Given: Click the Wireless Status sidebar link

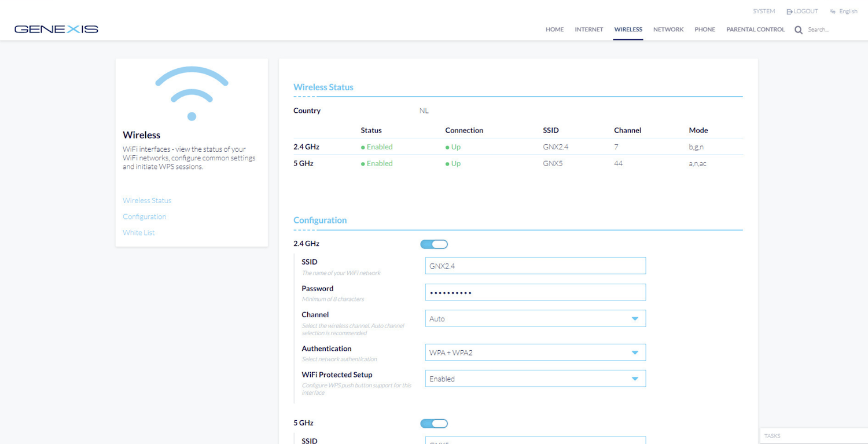Looking at the screenshot, I should pos(147,201).
